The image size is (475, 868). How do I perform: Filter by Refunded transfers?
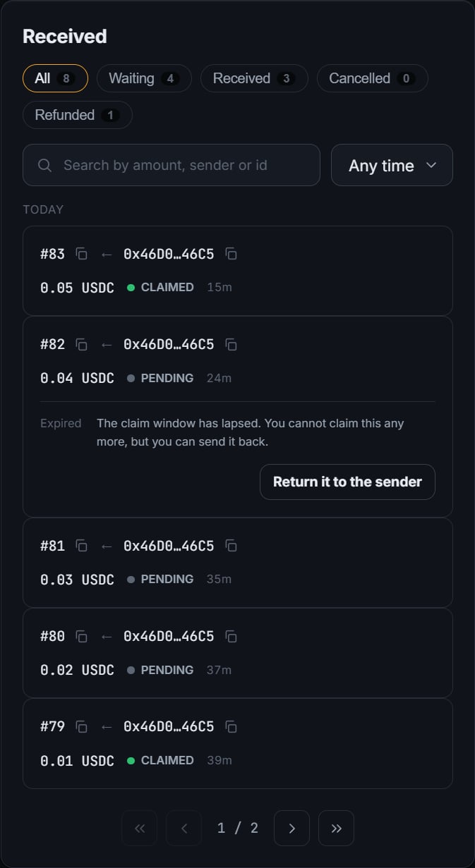[x=78, y=115]
